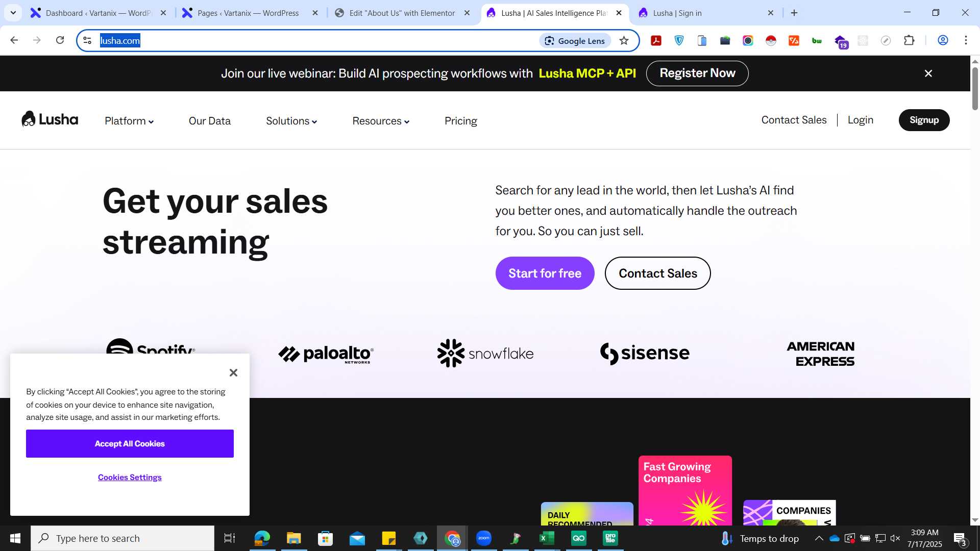
Task: Click the sisense logo
Action: (645, 353)
